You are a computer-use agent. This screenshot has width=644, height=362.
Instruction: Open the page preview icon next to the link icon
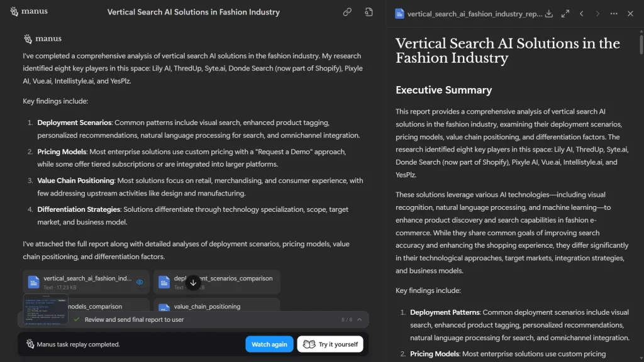[x=369, y=11]
